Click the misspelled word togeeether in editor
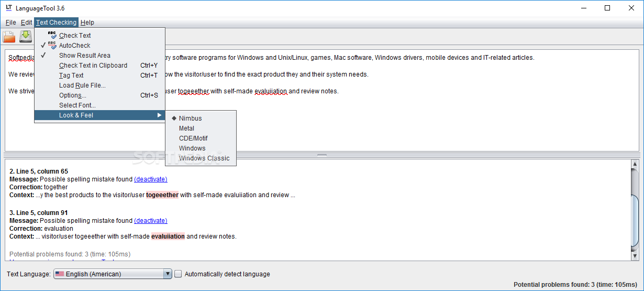 (x=194, y=91)
